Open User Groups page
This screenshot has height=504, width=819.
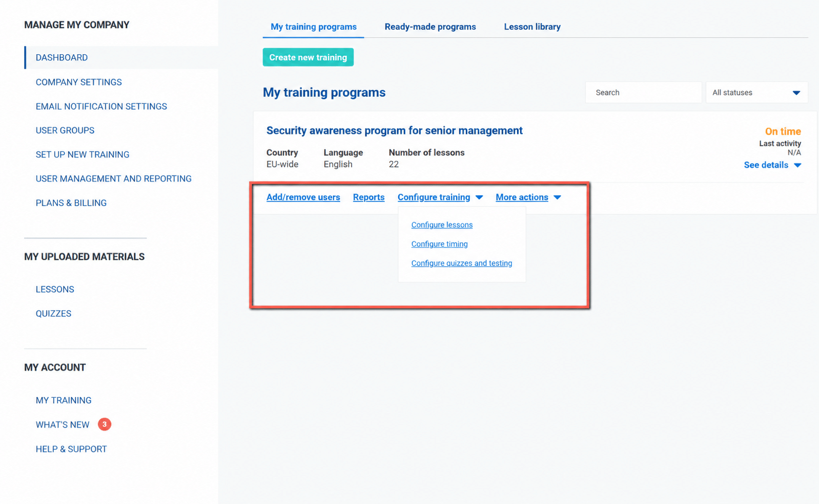[65, 131]
